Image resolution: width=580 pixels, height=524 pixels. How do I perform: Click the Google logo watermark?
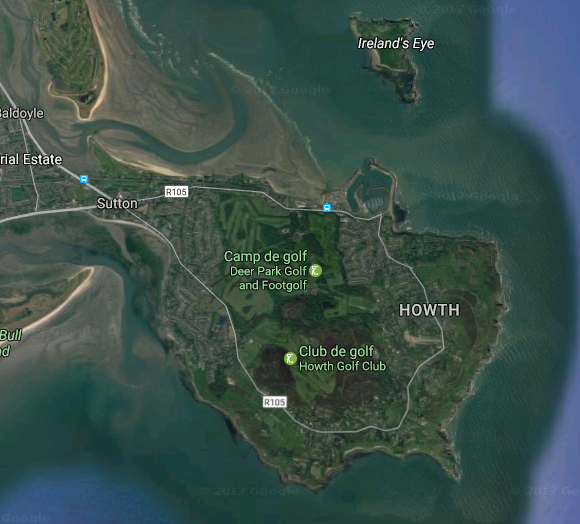coord(25,518)
